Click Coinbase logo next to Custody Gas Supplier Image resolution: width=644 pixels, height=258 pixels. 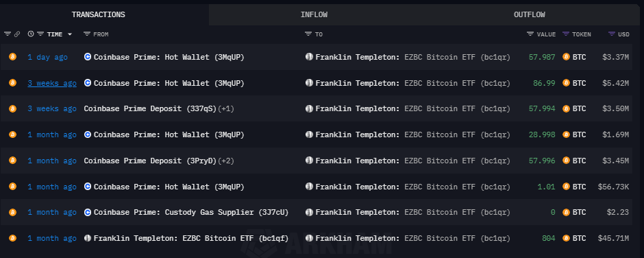(88, 212)
